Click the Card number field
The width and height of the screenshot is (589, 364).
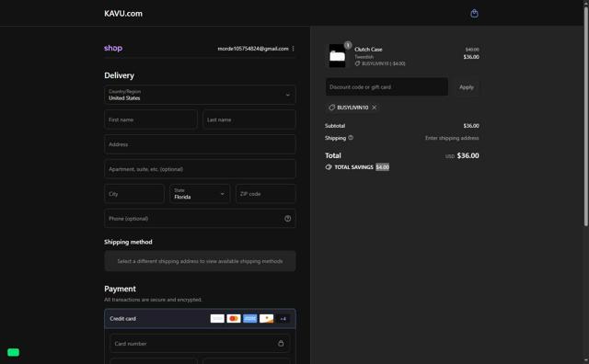click(x=200, y=344)
